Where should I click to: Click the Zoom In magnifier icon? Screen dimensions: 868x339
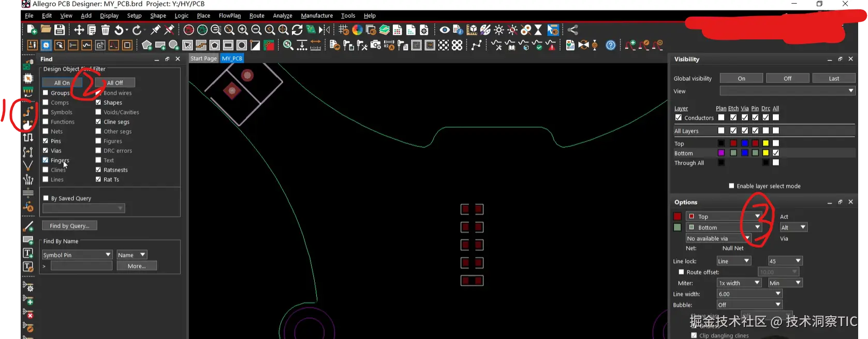(243, 30)
